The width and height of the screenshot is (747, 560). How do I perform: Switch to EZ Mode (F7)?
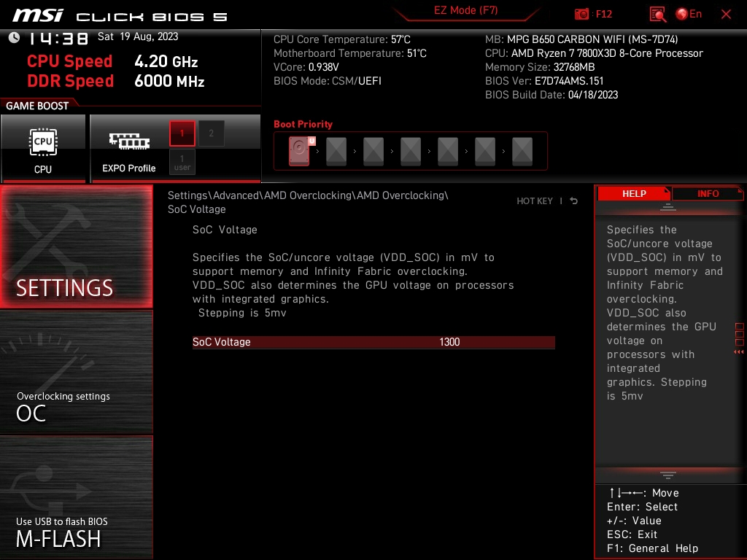click(x=465, y=10)
